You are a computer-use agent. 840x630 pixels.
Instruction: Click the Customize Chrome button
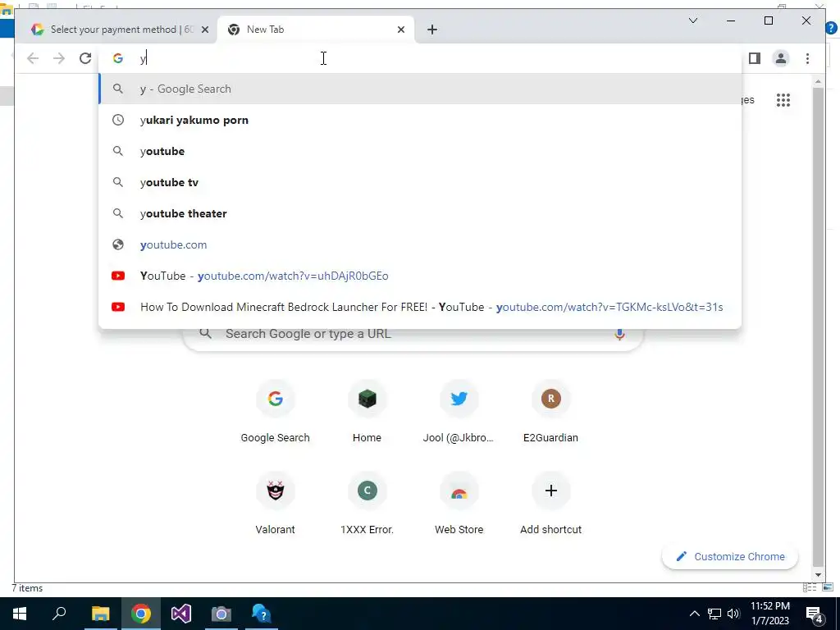click(x=730, y=557)
